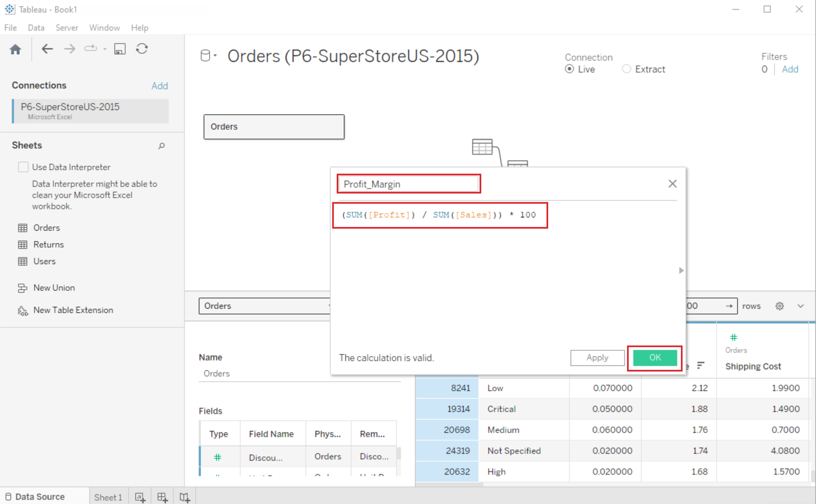
Task: Open data grid settings gear
Action: click(x=779, y=306)
